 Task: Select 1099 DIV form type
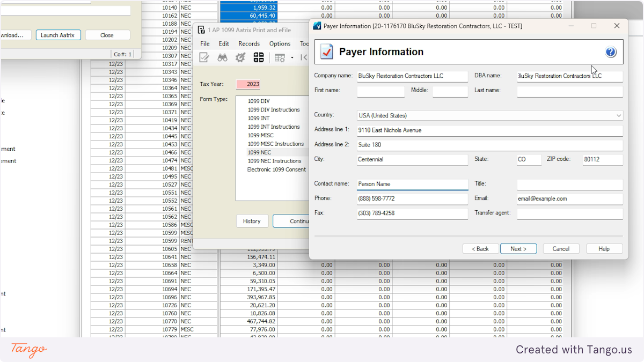(259, 101)
